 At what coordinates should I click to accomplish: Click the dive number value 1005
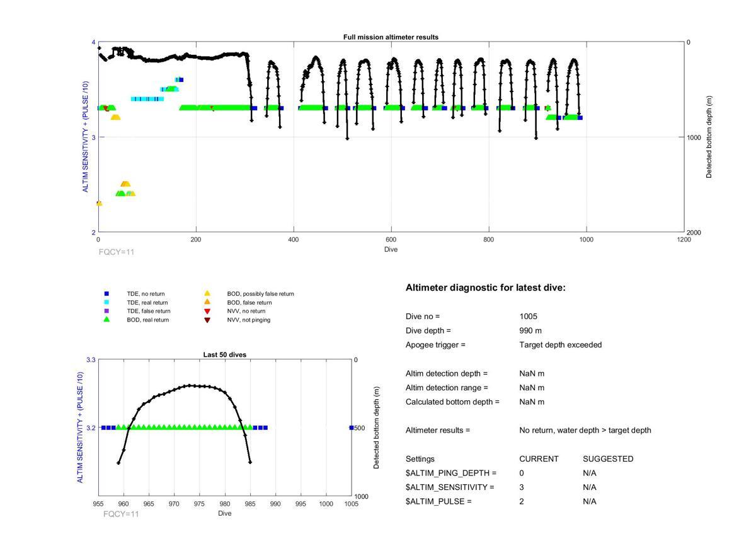tap(529, 317)
